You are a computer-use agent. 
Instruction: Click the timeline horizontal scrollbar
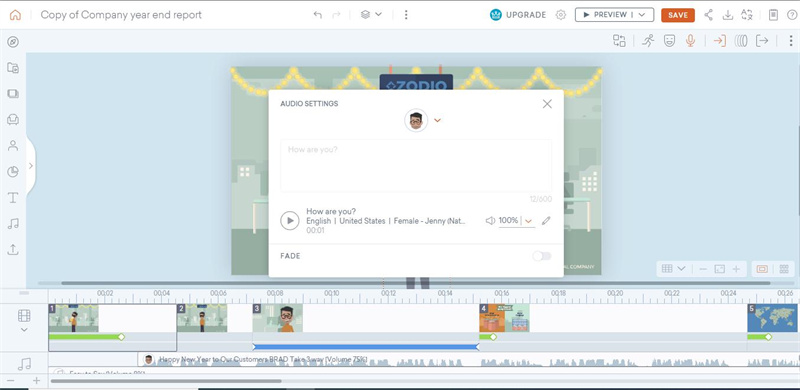click(x=166, y=381)
